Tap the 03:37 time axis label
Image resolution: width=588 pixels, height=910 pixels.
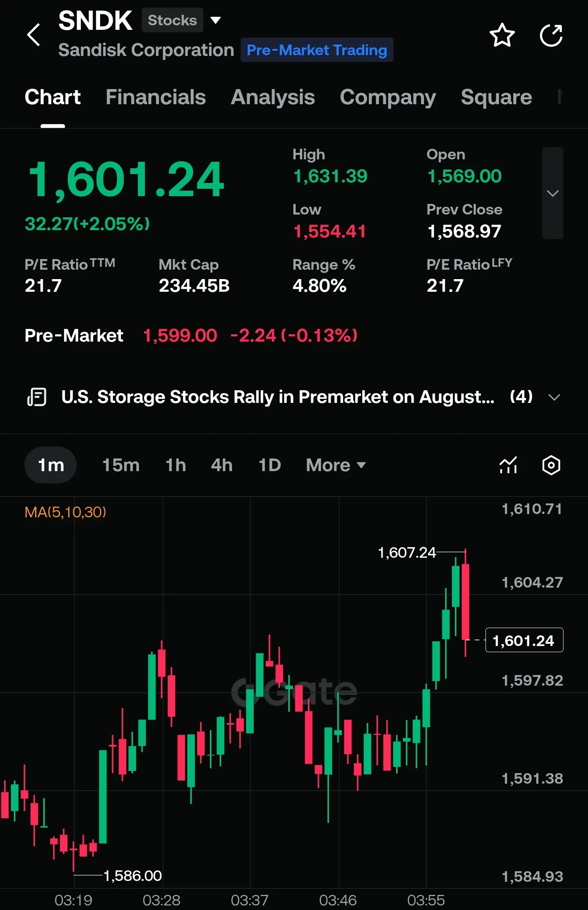point(250,900)
